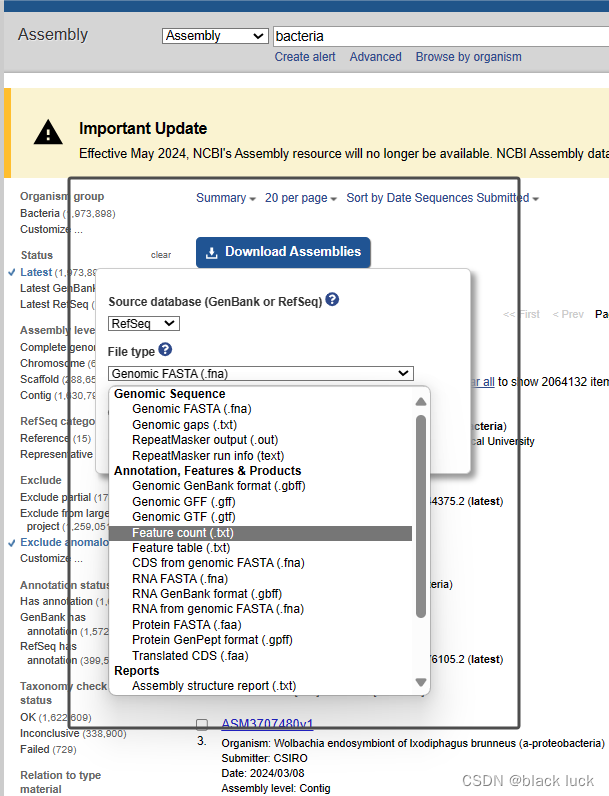Filter by Latest GenBank status
This screenshot has width=609, height=796.
pyautogui.click(x=57, y=288)
